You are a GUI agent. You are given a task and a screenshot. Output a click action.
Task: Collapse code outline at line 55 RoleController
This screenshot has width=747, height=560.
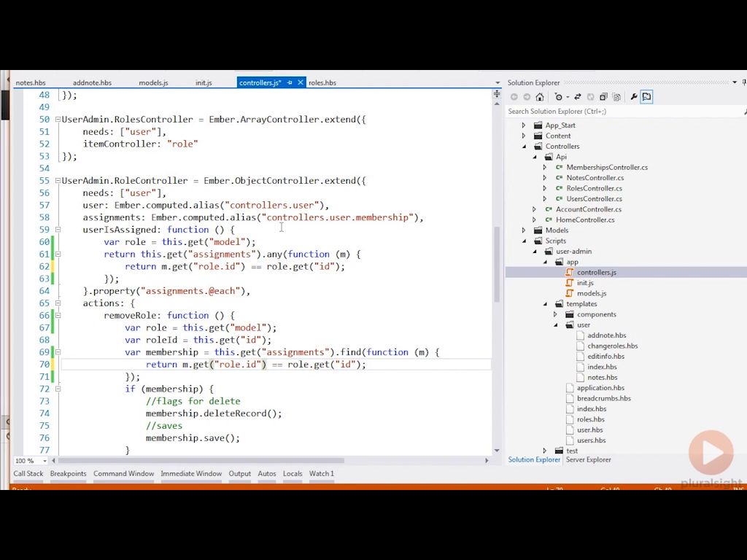(58, 181)
